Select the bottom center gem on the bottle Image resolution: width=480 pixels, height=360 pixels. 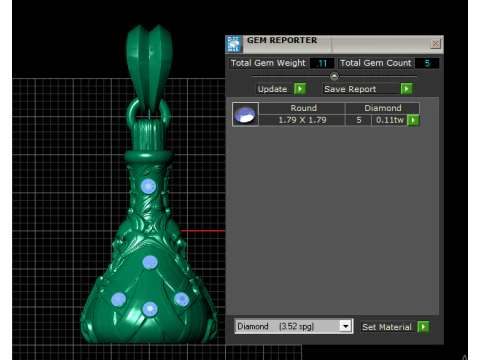[x=150, y=309]
